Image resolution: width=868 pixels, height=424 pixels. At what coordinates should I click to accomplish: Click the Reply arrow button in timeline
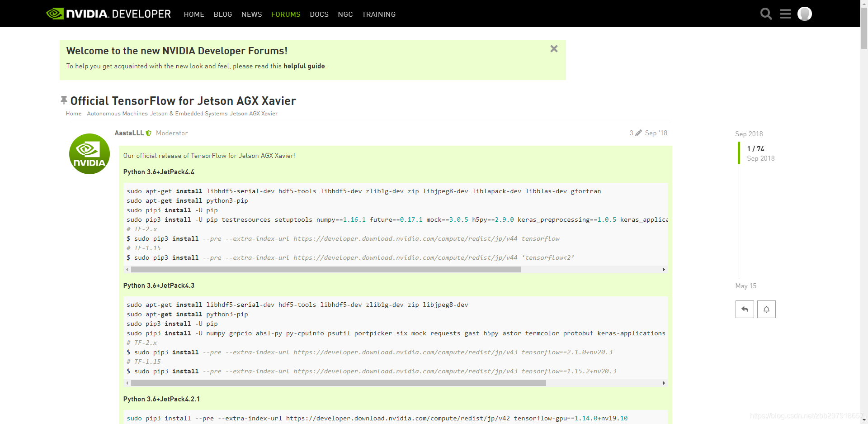pyautogui.click(x=745, y=310)
